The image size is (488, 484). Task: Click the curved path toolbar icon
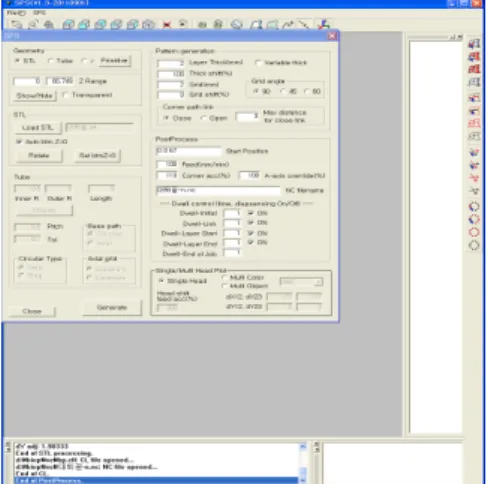(288, 24)
